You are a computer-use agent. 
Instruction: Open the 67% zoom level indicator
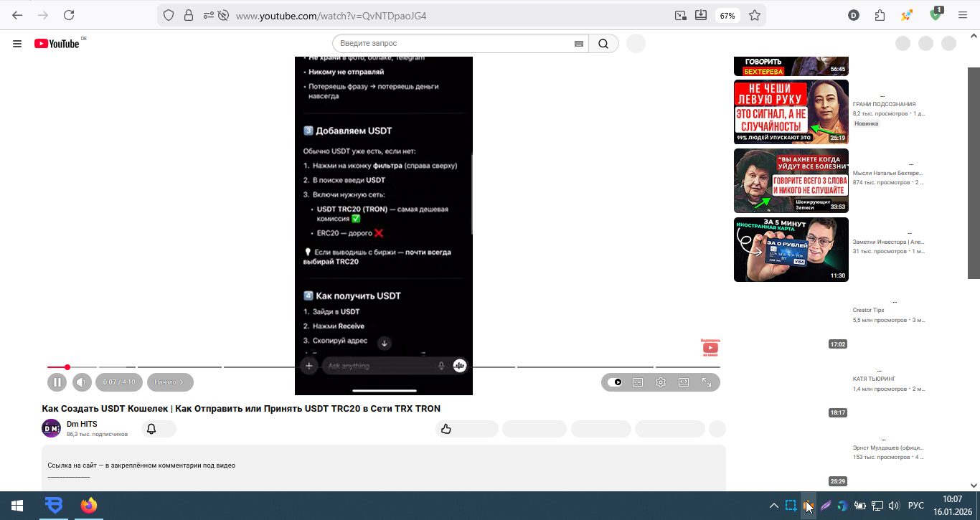(x=727, y=15)
